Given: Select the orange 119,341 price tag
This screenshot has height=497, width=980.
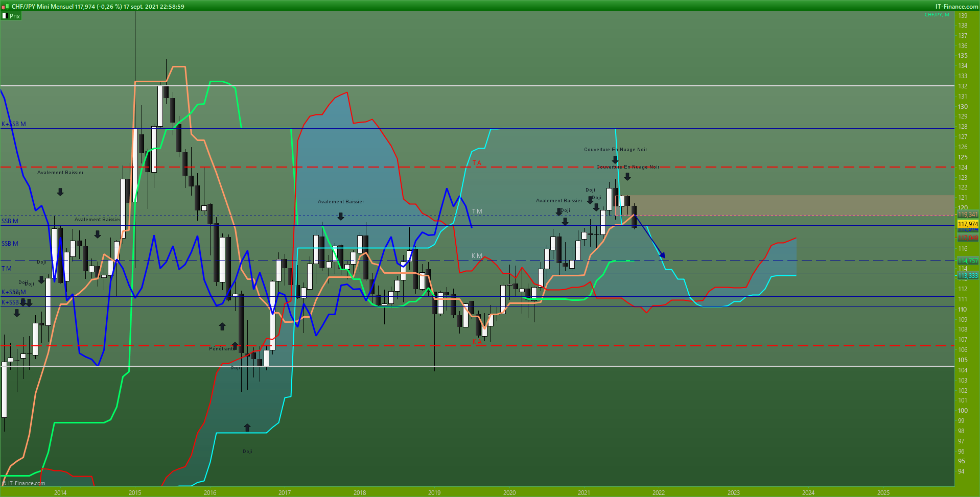Looking at the screenshot, I should point(968,215).
